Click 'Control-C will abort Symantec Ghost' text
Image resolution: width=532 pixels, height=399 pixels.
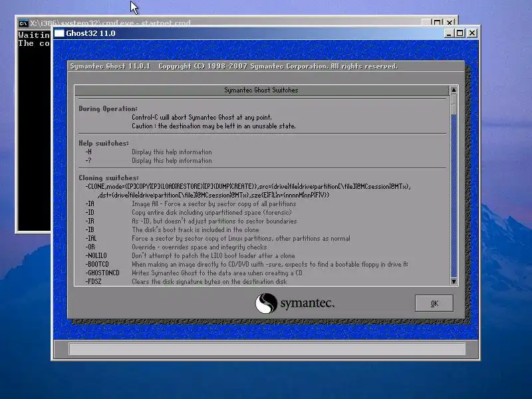(202, 118)
